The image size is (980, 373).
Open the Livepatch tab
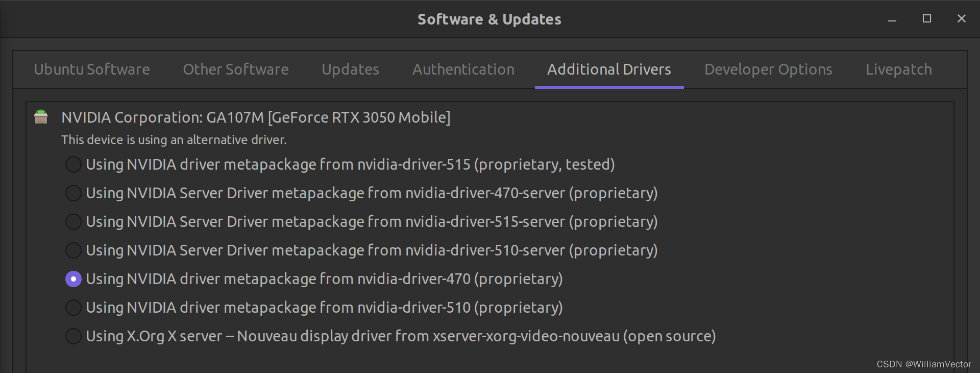[x=899, y=69]
